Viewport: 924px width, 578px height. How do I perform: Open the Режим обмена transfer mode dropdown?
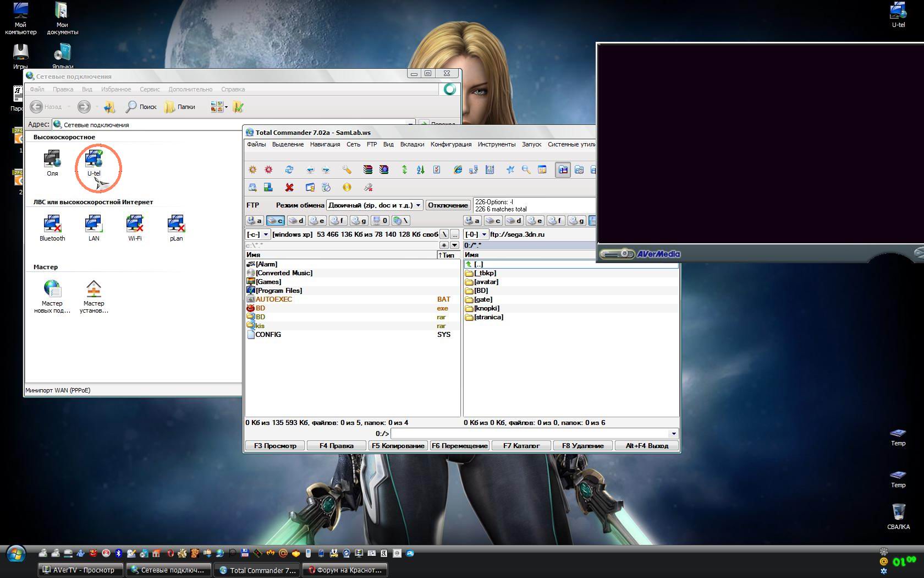(375, 205)
